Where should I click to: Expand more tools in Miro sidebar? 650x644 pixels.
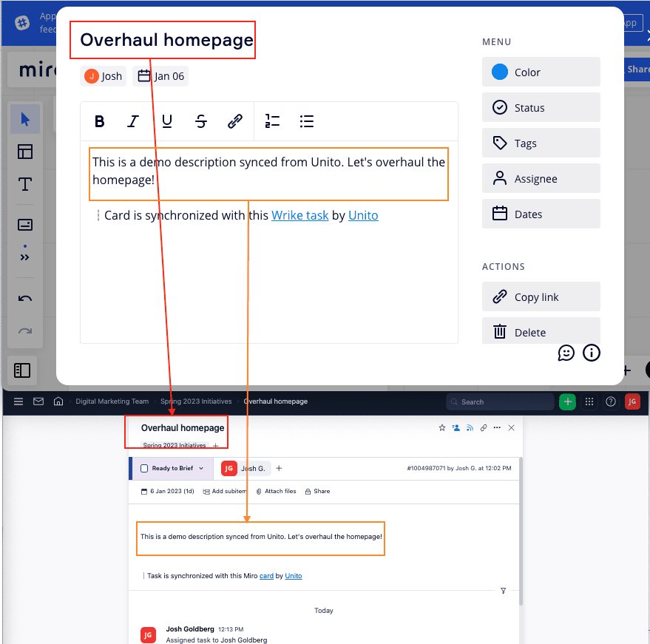coord(25,257)
